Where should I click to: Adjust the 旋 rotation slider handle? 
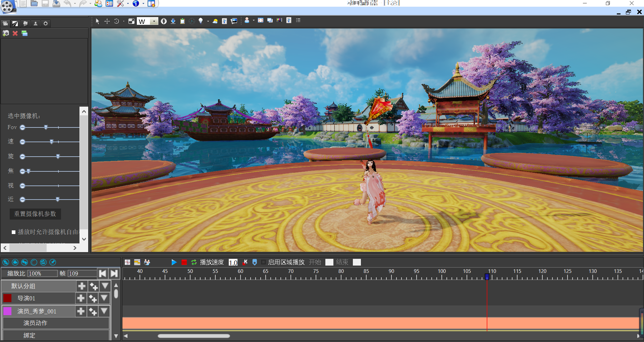[x=58, y=157]
